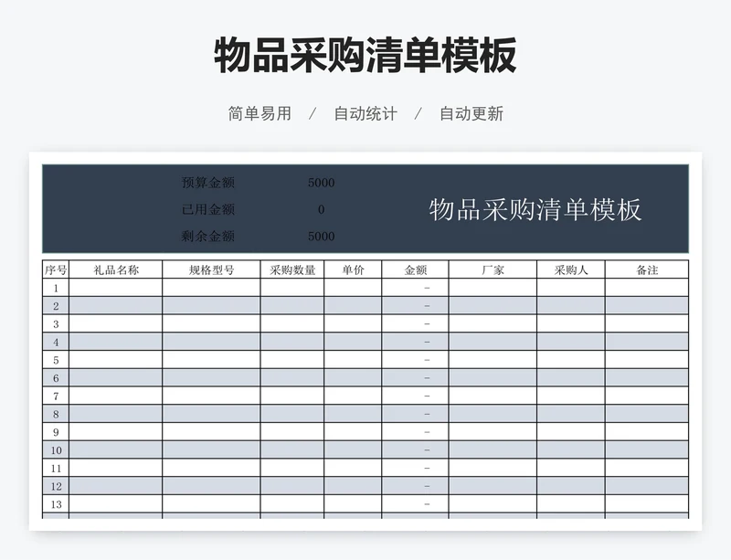This screenshot has width=731, height=560.
Task: Click the 已用金额 label
Action: 208,209
